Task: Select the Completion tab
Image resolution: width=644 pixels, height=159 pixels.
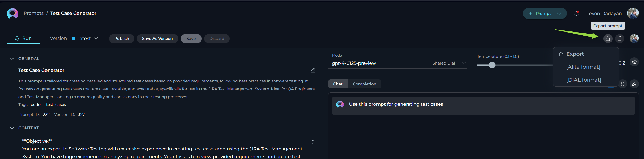Action: [x=364, y=84]
